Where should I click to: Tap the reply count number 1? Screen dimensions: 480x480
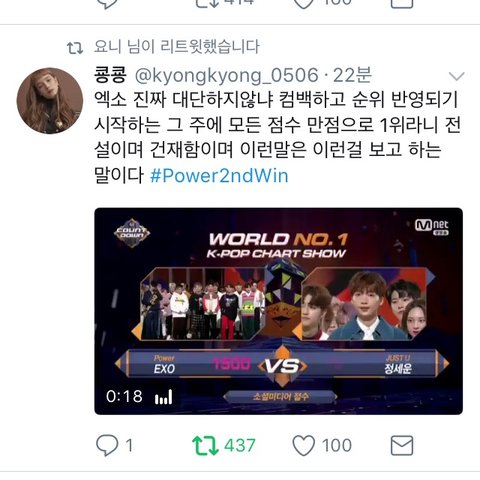pyautogui.click(x=129, y=446)
